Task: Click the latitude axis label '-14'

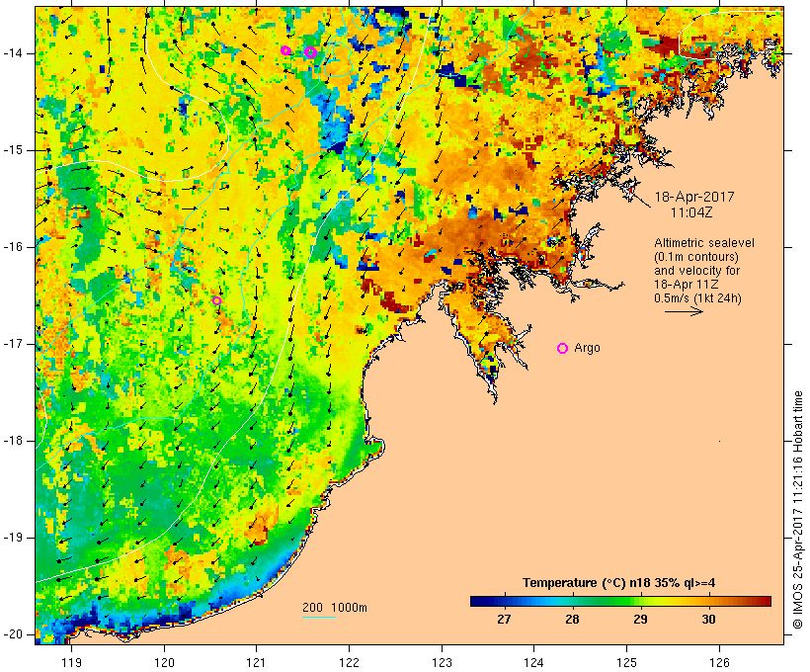Action: click(13, 53)
